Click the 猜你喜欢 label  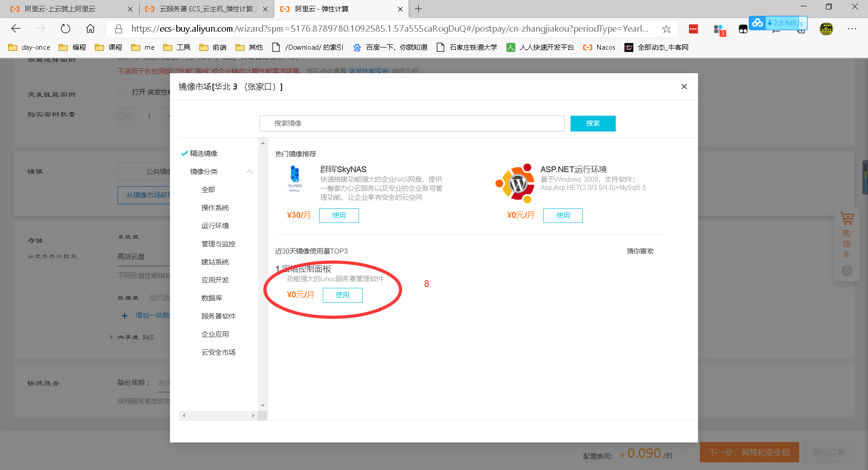point(640,251)
